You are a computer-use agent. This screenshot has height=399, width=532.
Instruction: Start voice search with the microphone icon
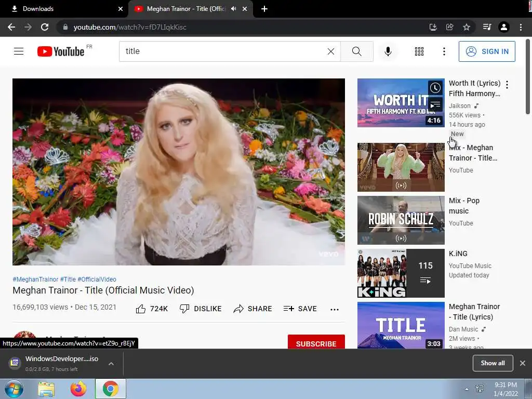[x=388, y=51]
